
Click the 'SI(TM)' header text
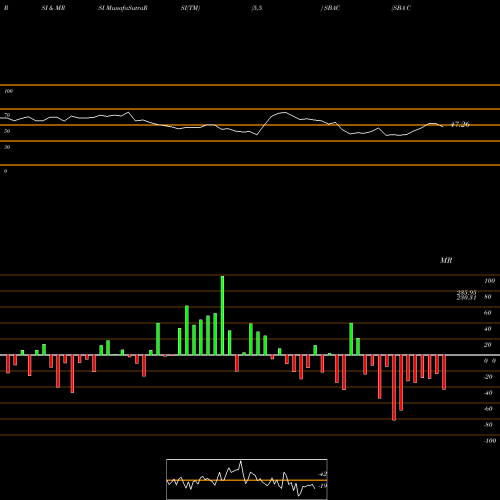click(x=190, y=8)
